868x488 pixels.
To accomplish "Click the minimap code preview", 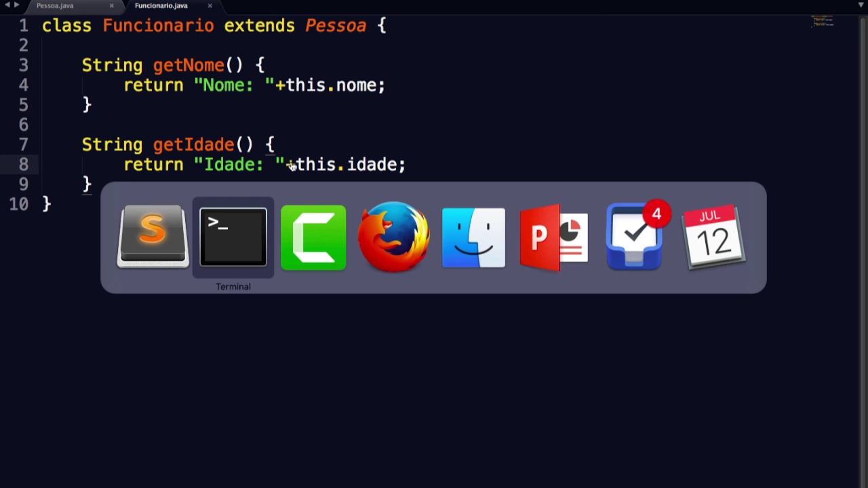I will click(823, 21).
